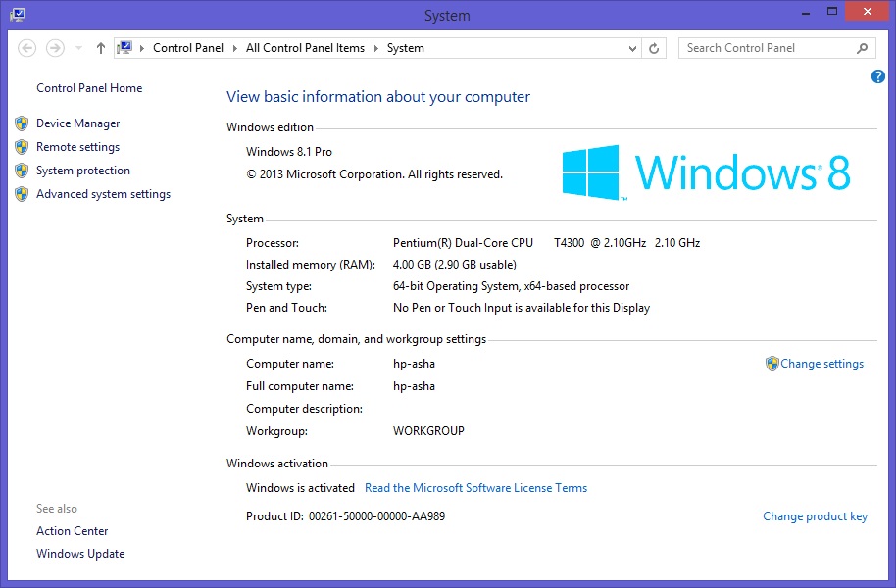896x588 pixels.
Task: Open Action Center under See also
Action: [x=72, y=531]
